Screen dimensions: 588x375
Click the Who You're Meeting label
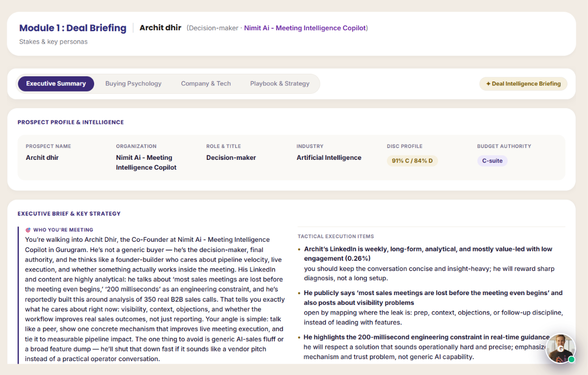click(x=63, y=230)
